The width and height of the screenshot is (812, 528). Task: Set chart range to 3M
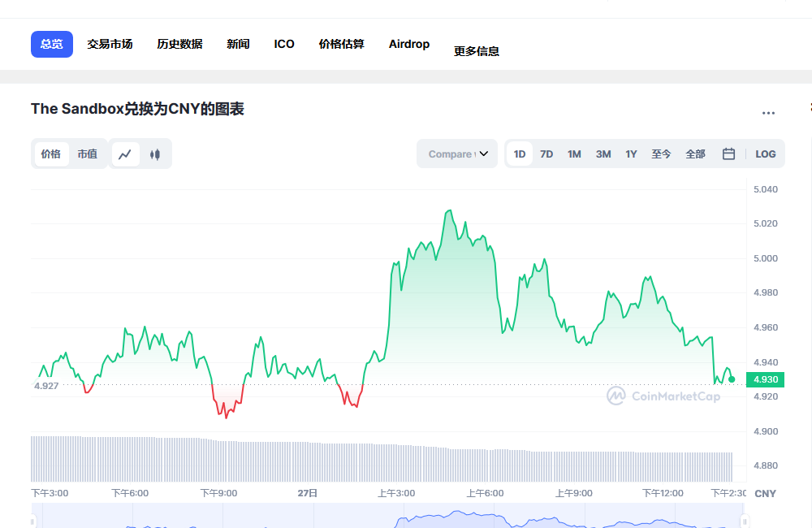click(x=603, y=154)
